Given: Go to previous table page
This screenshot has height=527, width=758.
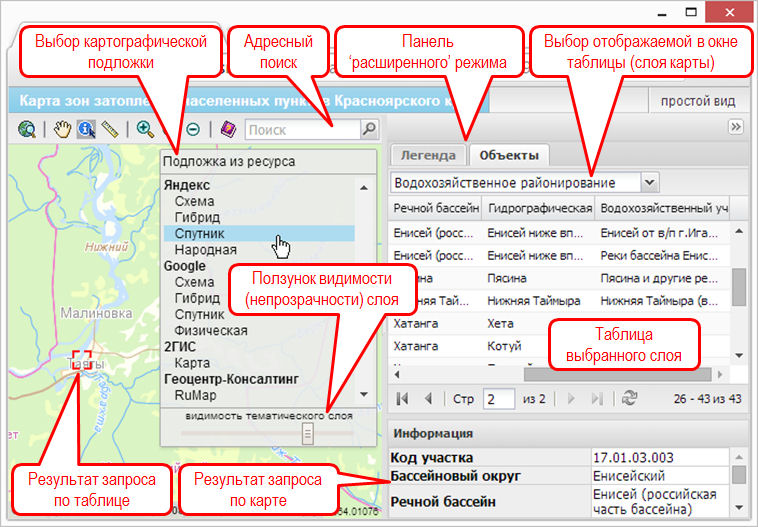Looking at the screenshot, I should pyautogui.click(x=428, y=398).
